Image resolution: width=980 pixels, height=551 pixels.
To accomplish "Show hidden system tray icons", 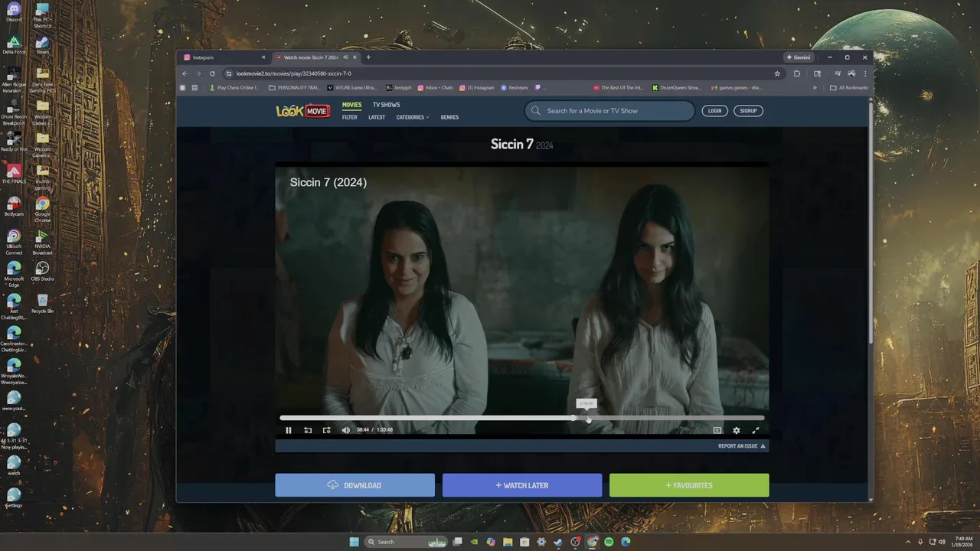I will 909,542.
